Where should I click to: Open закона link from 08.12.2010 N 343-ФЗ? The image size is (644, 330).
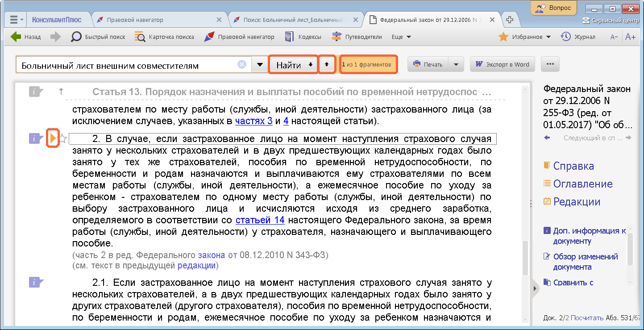212,255
